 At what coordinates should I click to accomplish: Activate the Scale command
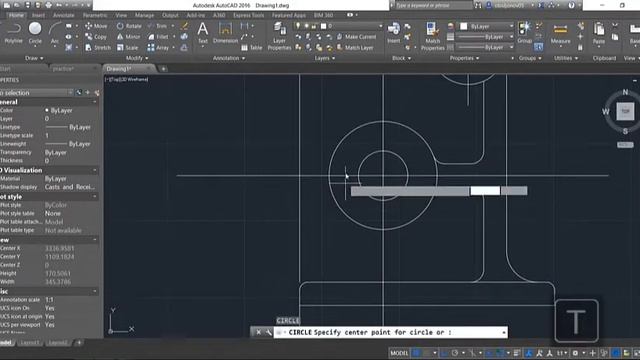127,47
